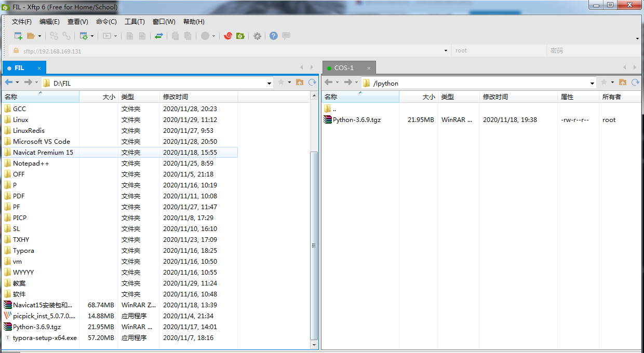
Task: Open local pane bookmark star
Action: (x=281, y=82)
